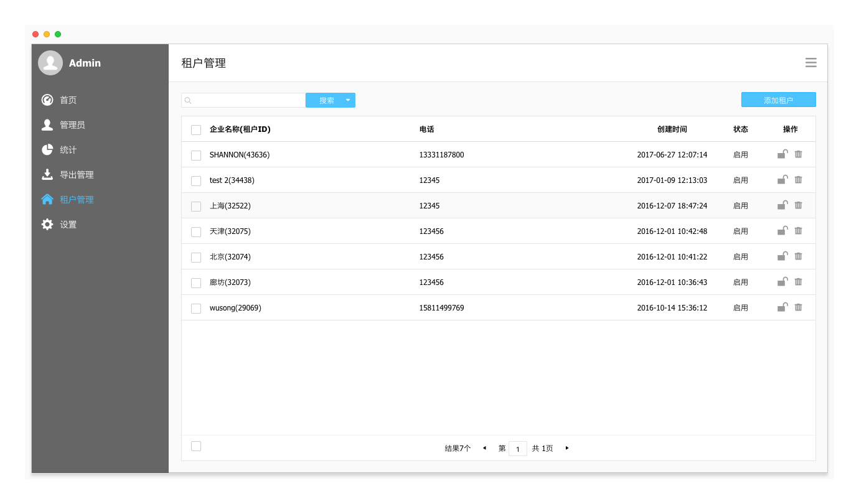The image size is (859, 504).
Task: Click trash icon for 廊坊(32073)
Action: click(799, 281)
